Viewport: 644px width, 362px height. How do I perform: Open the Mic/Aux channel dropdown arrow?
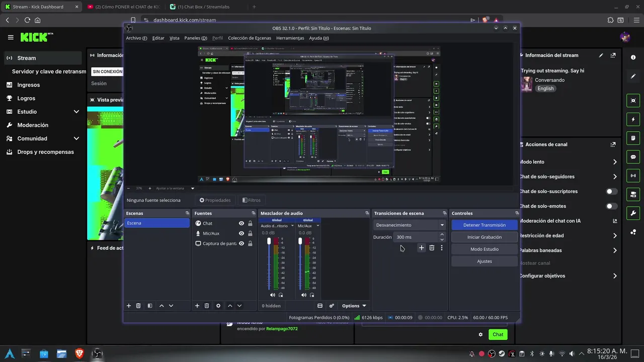(x=317, y=226)
